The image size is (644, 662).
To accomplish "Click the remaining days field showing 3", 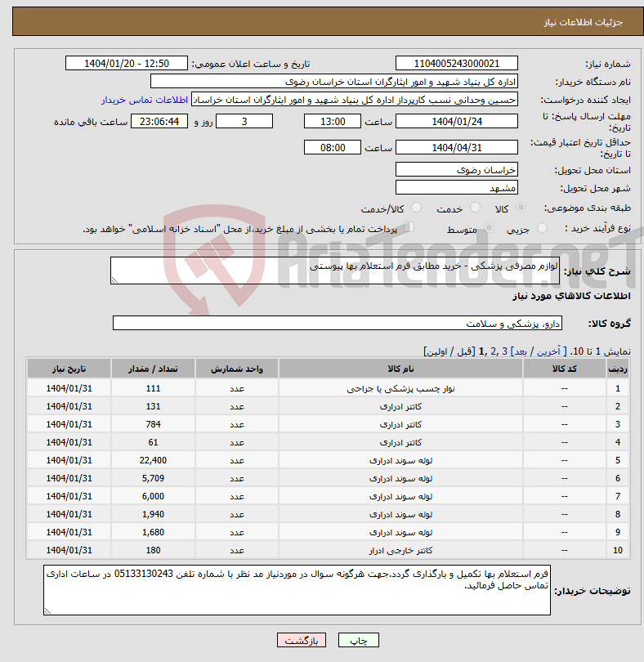I will (244, 122).
